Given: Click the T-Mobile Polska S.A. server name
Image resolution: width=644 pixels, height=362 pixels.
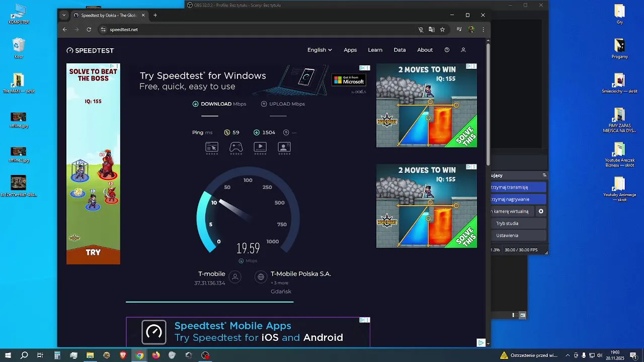Looking at the screenshot, I should pyautogui.click(x=301, y=274).
